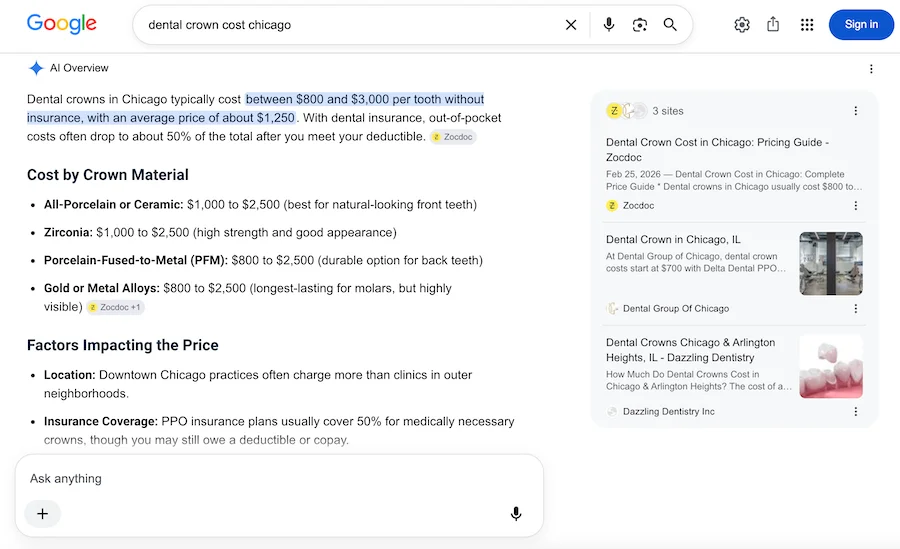This screenshot has width=900, height=549.
Task: Click Dazzling Dentistry Inc source name
Action: click(x=669, y=411)
